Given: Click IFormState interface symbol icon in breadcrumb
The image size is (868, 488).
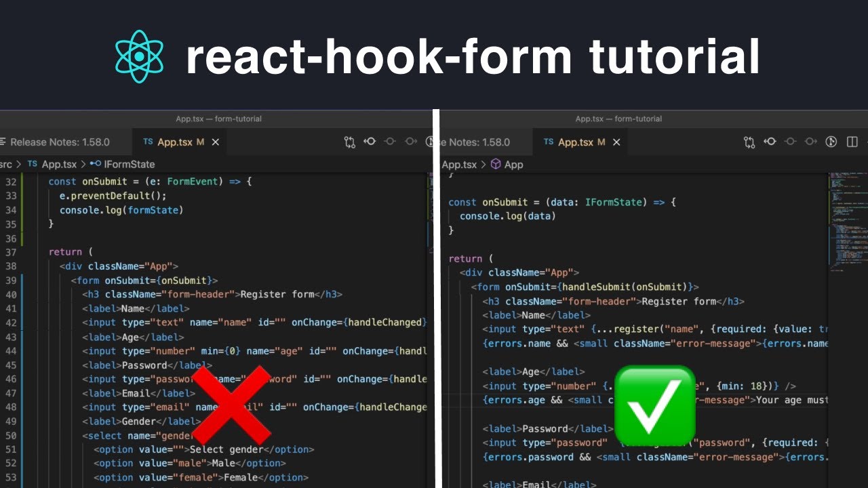Looking at the screenshot, I should (x=96, y=164).
